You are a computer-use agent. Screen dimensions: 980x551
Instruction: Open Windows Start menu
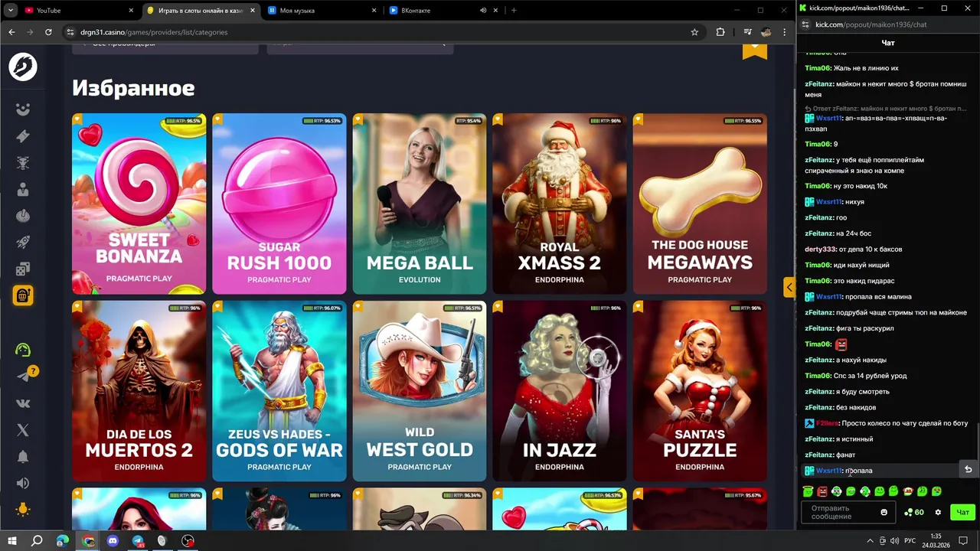[x=12, y=540]
